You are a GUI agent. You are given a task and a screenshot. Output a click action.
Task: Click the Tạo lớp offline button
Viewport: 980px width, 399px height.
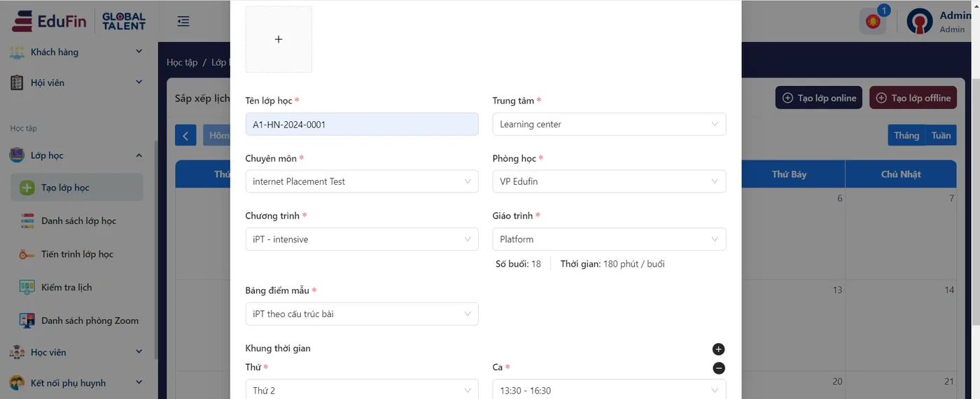point(913,98)
